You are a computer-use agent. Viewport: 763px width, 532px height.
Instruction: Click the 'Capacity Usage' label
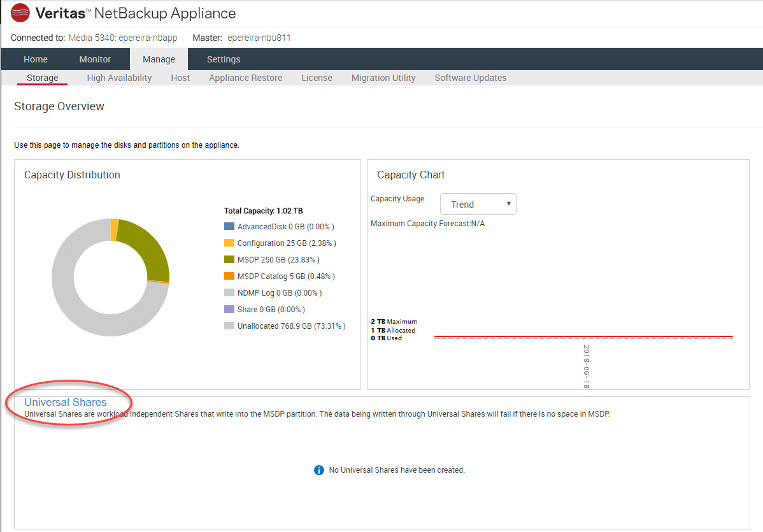[397, 199]
